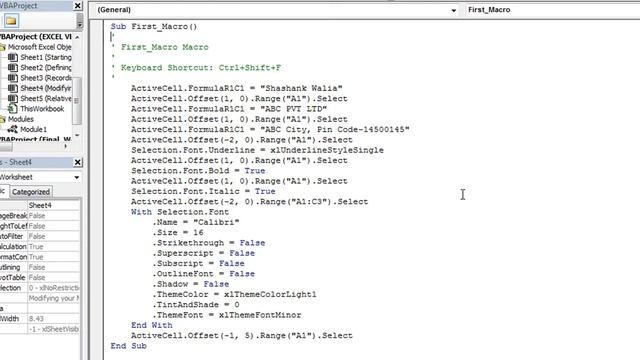640x360 pixels.
Task: Click the '.Strikethrough = False' code line
Action: pos(209,243)
